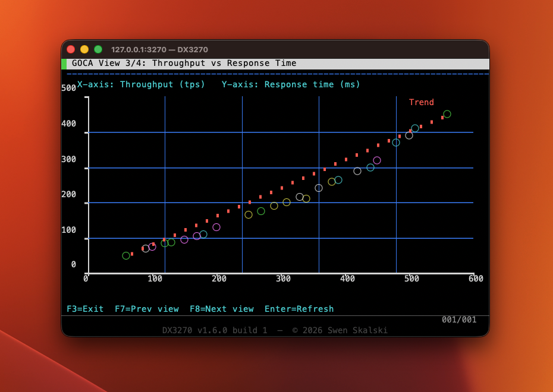Click the y-axis tick label 100
The width and height of the screenshot is (553, 392).
68,230
